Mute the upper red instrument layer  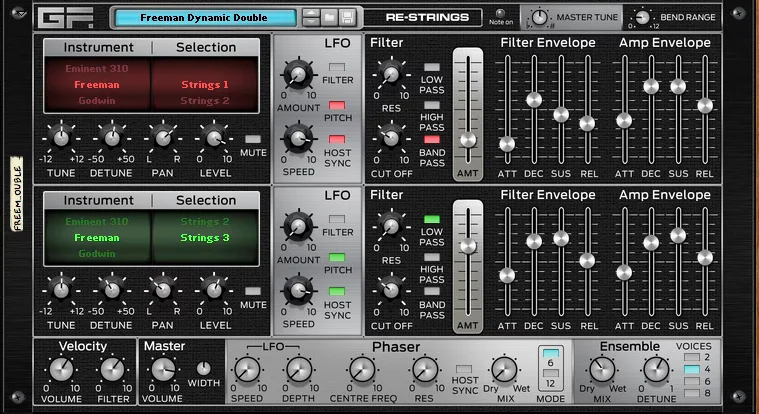[253, 139]
